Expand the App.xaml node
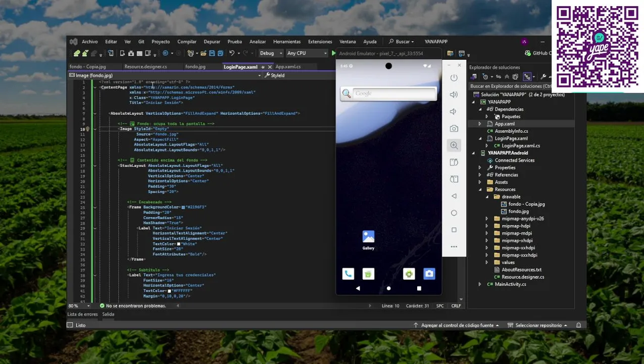 tap(480, 124)
